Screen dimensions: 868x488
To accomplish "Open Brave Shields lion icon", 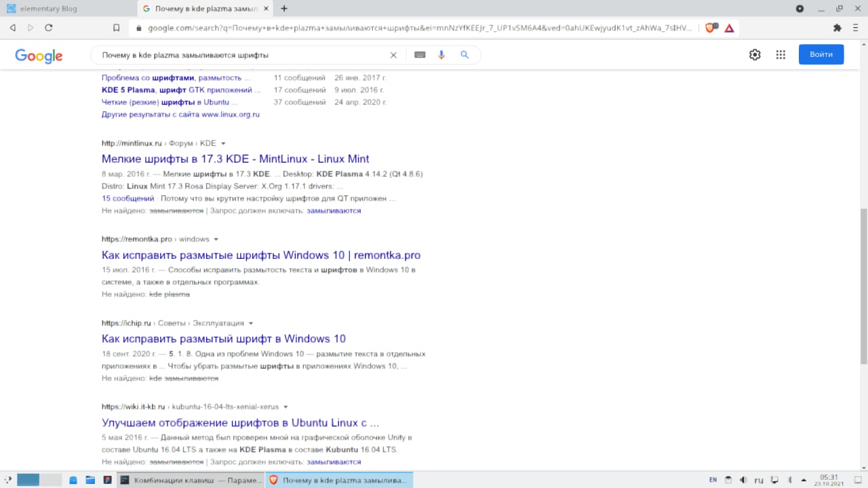I will pyautogui.click(x=711, y=28).
